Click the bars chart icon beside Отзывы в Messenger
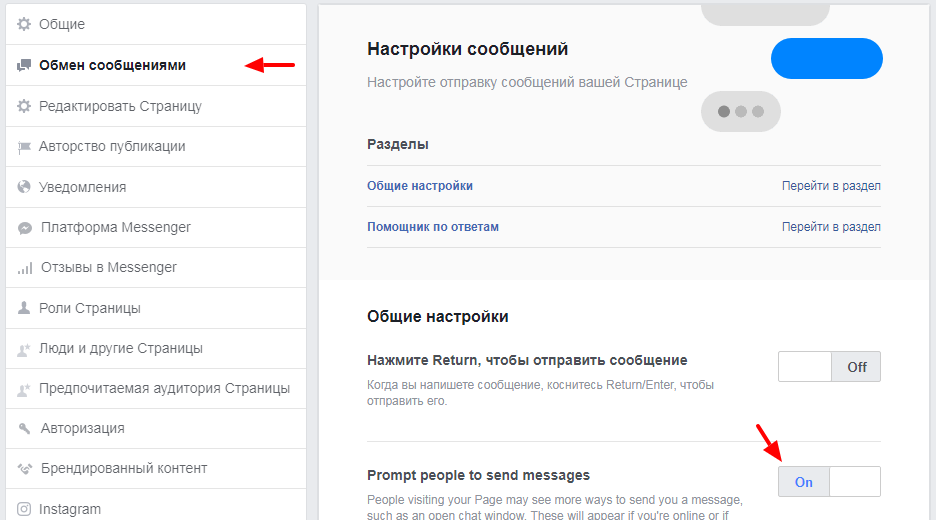Viewport: 936px width, 520px height. [24, 268]
